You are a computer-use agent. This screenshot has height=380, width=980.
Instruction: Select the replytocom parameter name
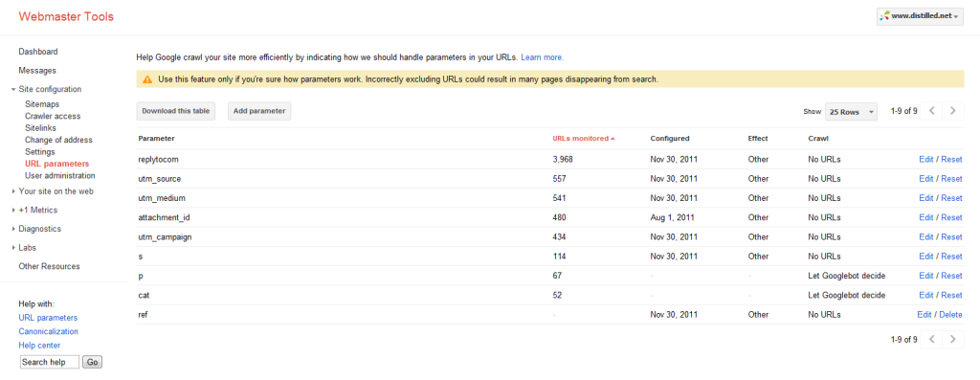[159, 160]
